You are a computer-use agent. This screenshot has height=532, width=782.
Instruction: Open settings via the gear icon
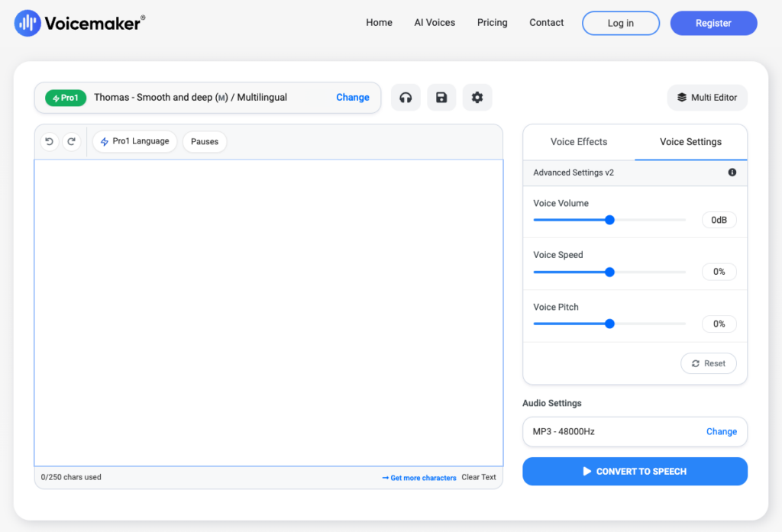tap(477, 98)
